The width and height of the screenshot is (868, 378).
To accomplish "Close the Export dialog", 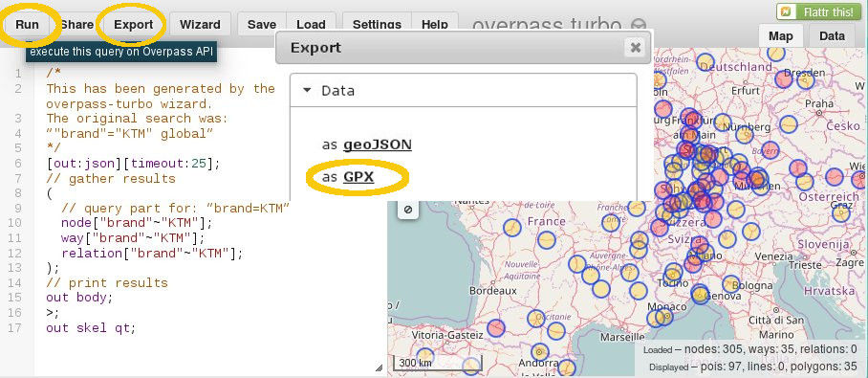I will click(636, 47).
